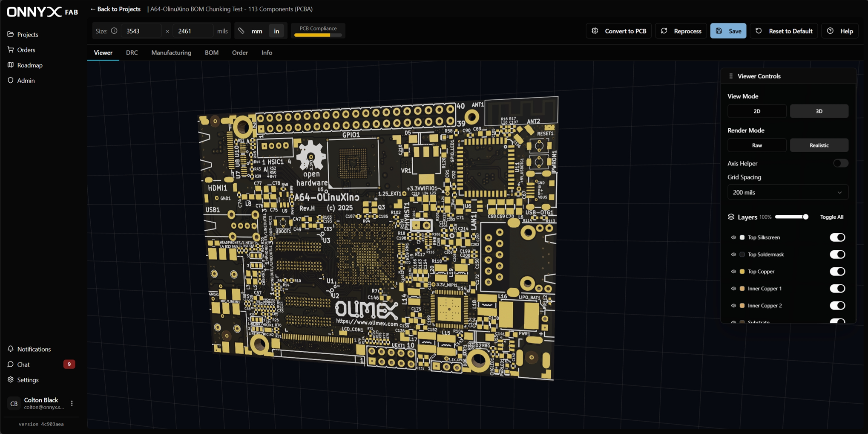Switch to the BOM tab
The width and height of the screenshot is (868, 434).
212,52
